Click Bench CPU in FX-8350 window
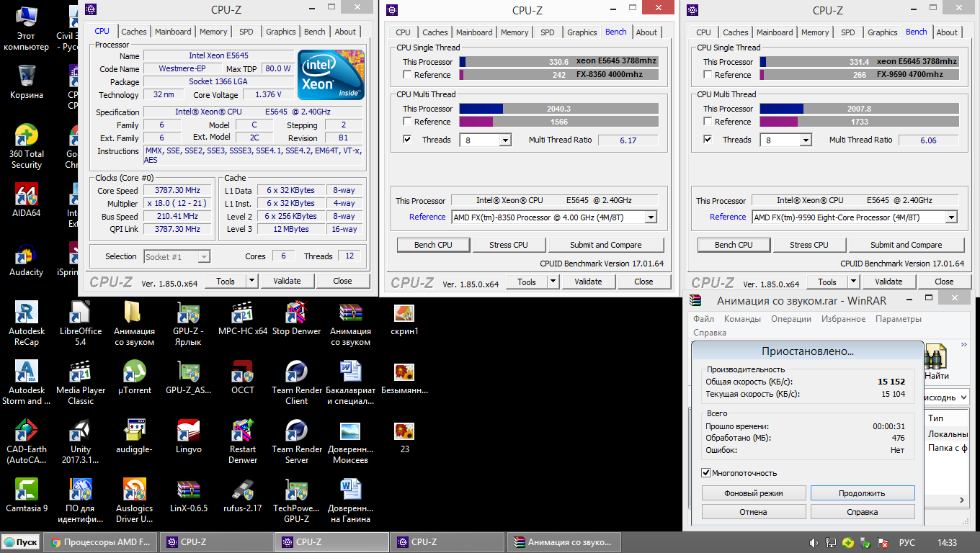Screen dimensions: 980x553 pos(433,245)
